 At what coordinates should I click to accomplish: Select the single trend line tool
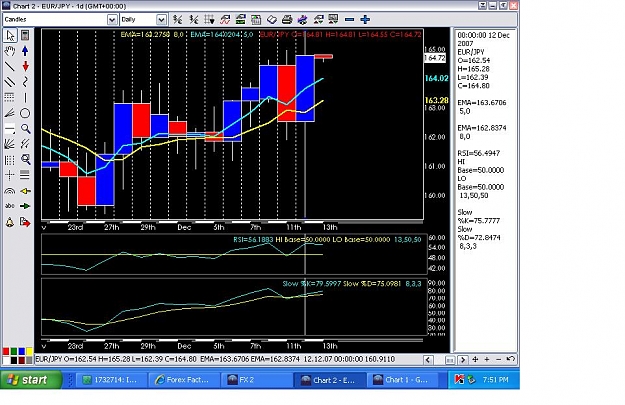tap(10, 66)
